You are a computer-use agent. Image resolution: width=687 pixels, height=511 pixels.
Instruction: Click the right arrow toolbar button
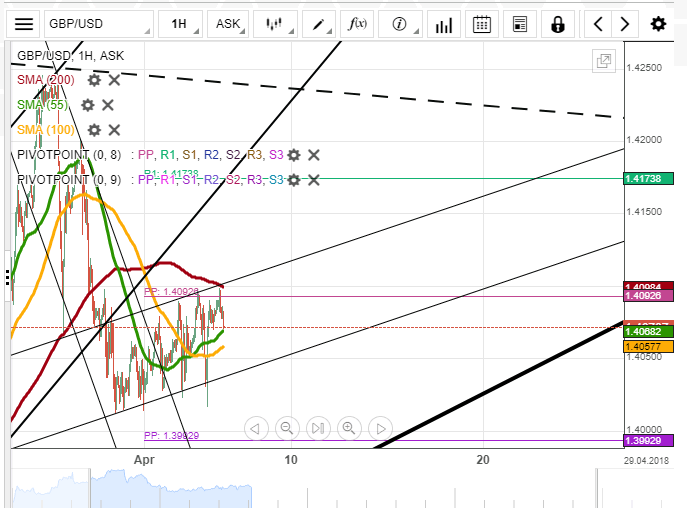pos(625,24)
